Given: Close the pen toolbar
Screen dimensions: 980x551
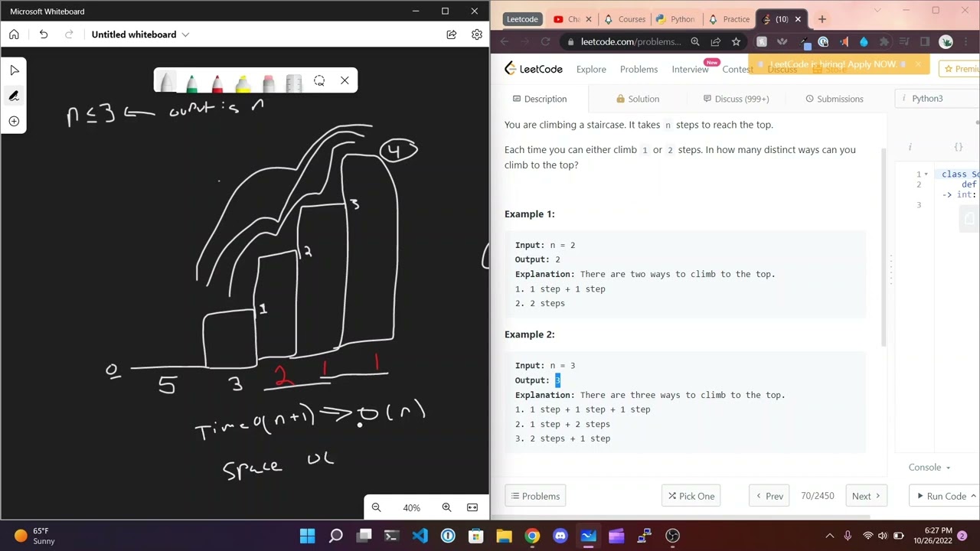Looking at the screenshot, I should tap(345, 80).
